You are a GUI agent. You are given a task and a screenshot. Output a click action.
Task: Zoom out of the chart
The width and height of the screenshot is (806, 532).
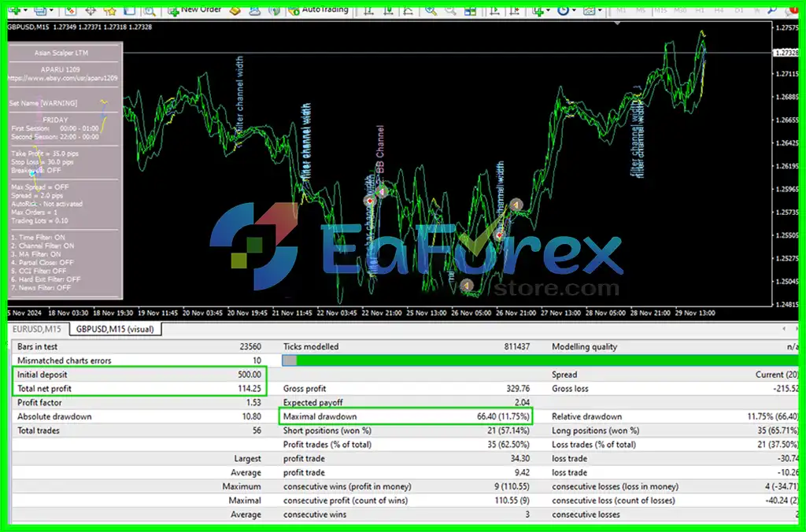[450, 10]
